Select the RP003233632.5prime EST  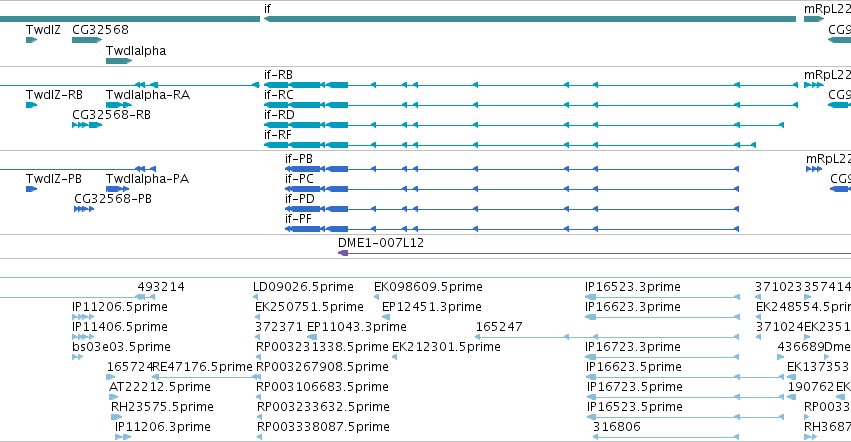[x=259, y=418]
